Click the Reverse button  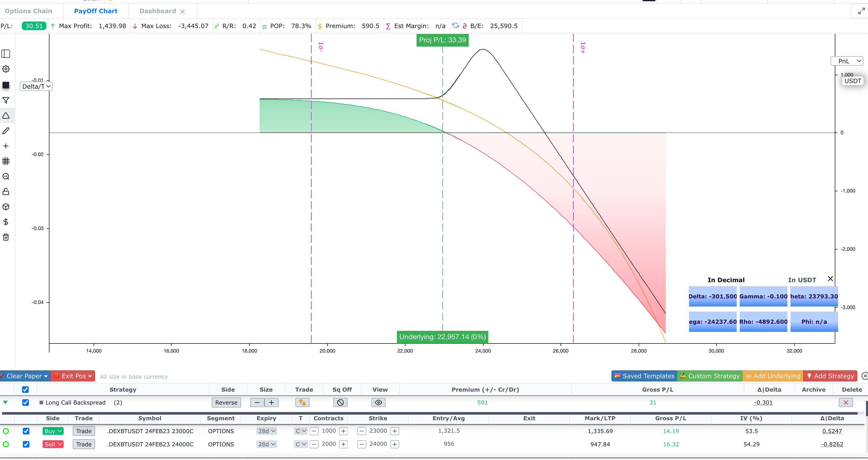click(226, 403)
